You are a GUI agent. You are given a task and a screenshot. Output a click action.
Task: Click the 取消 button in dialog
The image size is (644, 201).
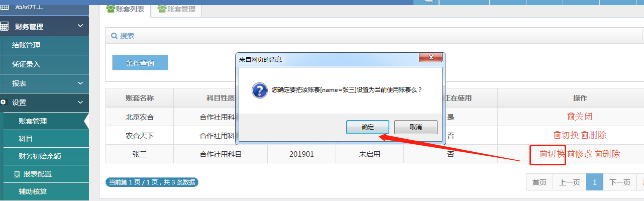(415, 127)
